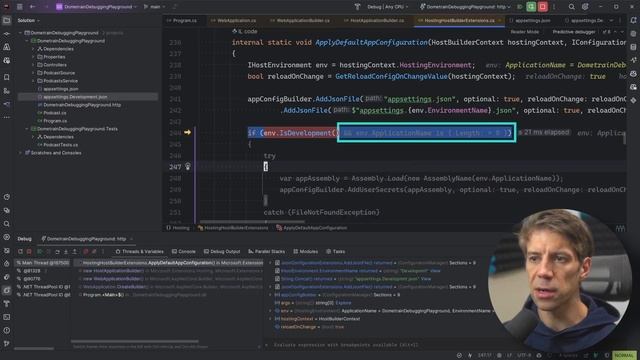Screen dimensions: 640x360
Task: Open the Bookmarks tool window icon
Action: click(7, 77)
